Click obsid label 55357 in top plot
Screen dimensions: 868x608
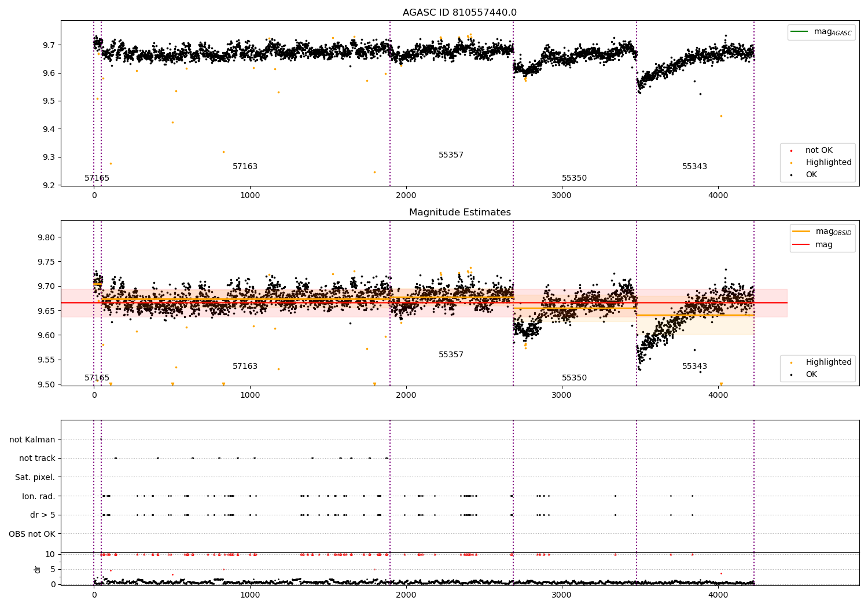[x=451, y=155]
